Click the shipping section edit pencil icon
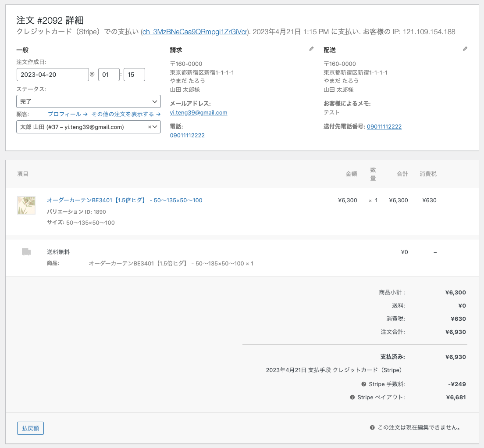Image resolution: width=484 pixels, height=448 pixels. point(465,49)
